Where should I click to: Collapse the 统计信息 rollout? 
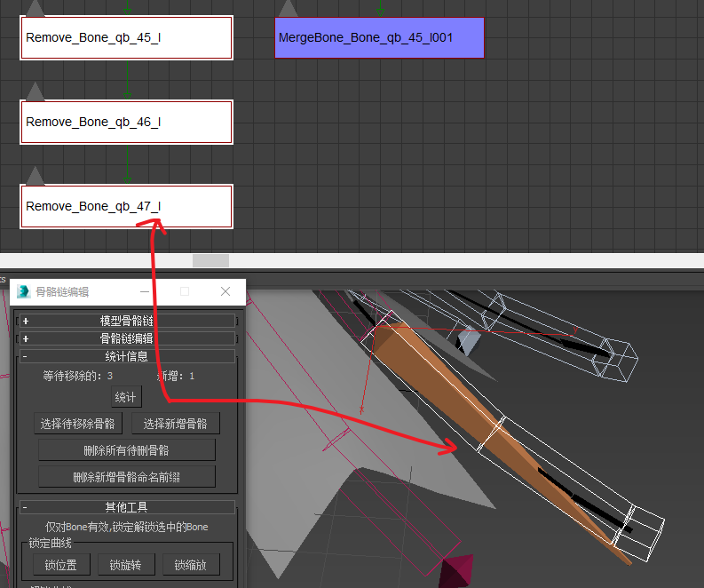(x=127, y=356)
